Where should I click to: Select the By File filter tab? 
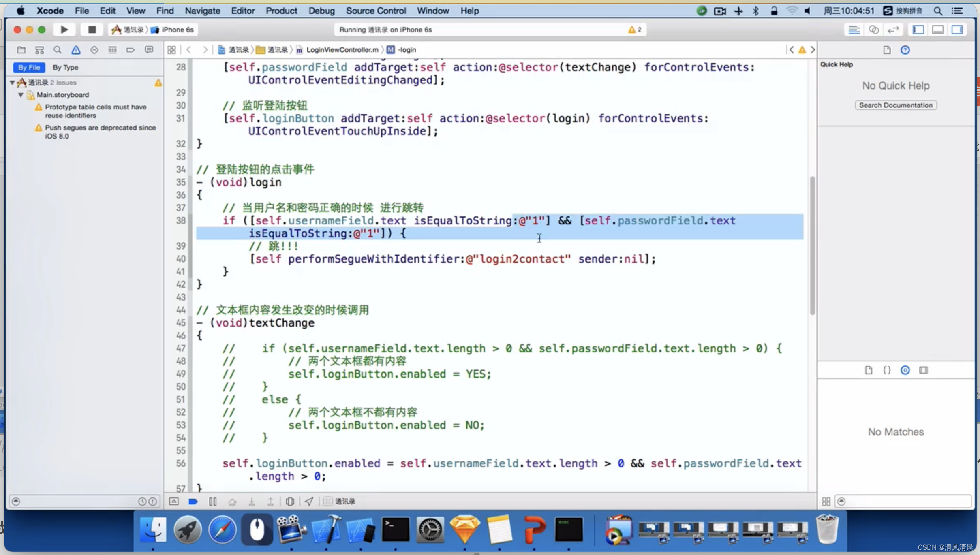point(29,67)
